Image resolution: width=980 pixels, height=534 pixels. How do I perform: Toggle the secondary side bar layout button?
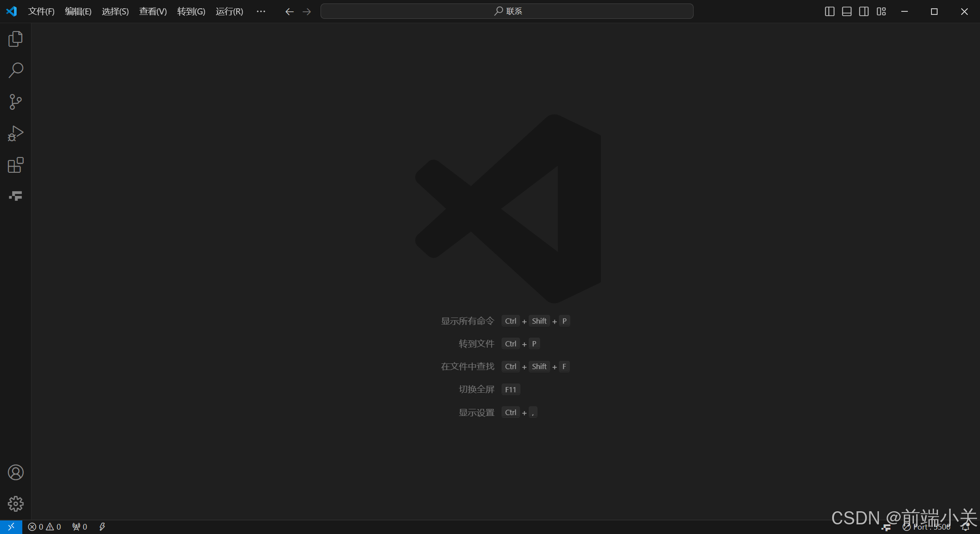pos(864,11)
